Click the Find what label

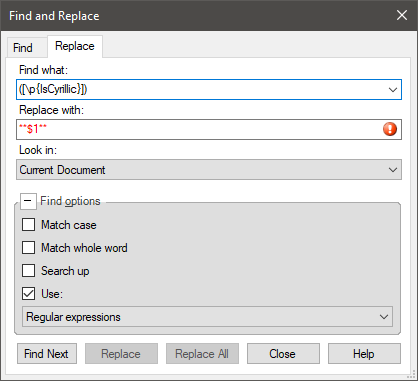click(43, 70)
